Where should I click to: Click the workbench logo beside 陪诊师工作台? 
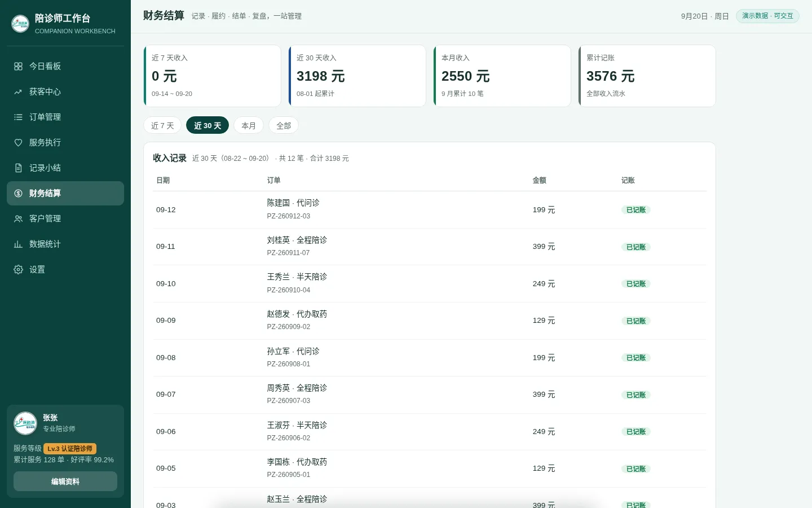click(20, 24)
